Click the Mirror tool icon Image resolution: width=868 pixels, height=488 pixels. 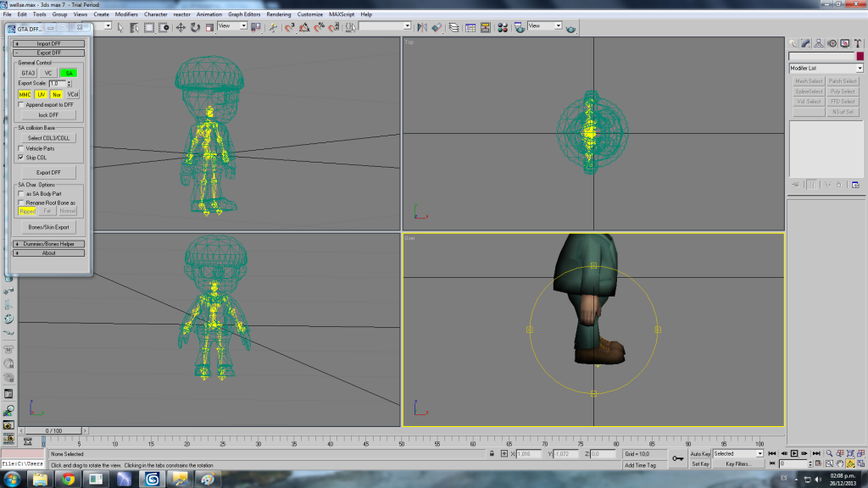click(x=422, y=27)
